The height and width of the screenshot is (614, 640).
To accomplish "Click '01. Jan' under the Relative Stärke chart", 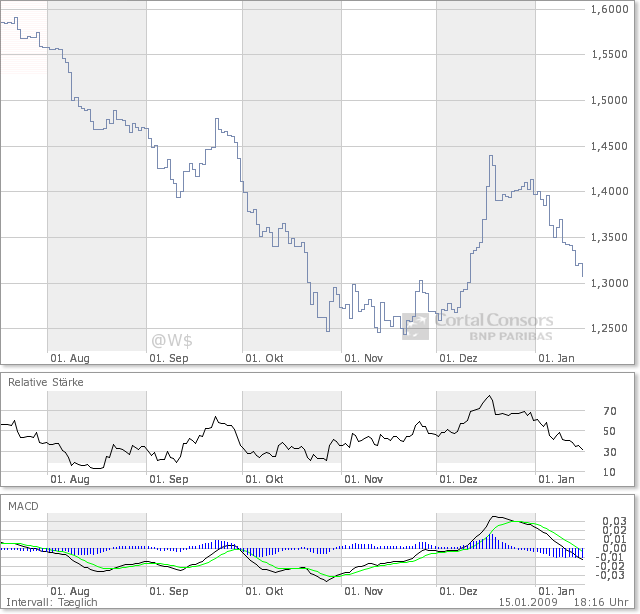I will tap(556, 479).
